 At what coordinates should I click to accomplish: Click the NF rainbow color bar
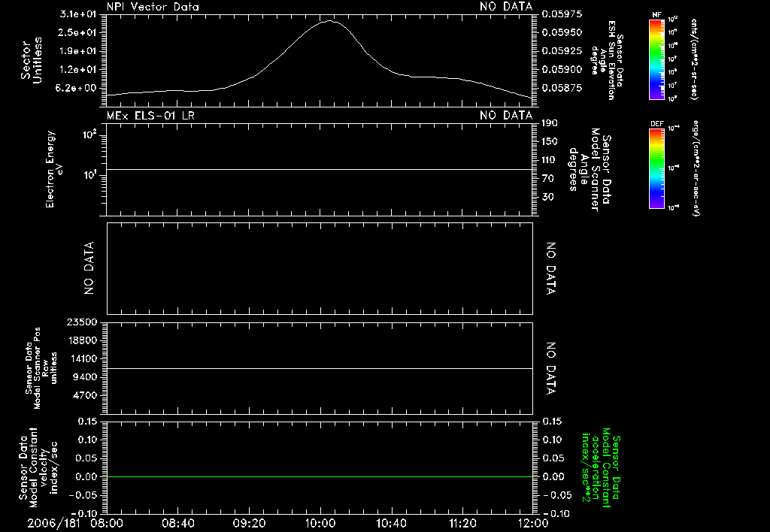656,59
